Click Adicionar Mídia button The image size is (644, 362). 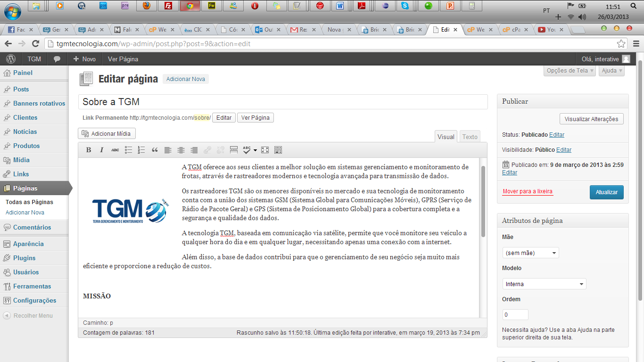107,133
